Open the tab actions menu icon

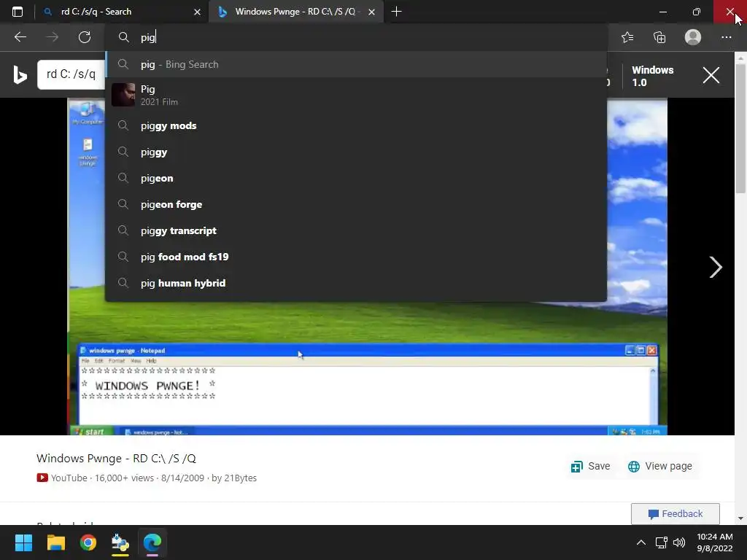coord(18,12)
